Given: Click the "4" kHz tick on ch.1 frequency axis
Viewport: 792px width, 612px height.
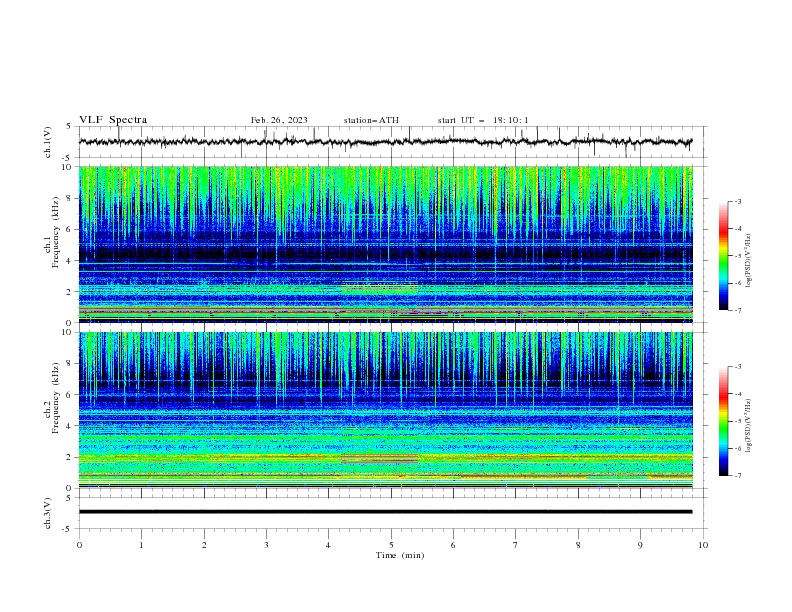Looking at the screenshot, I should 71,261.
